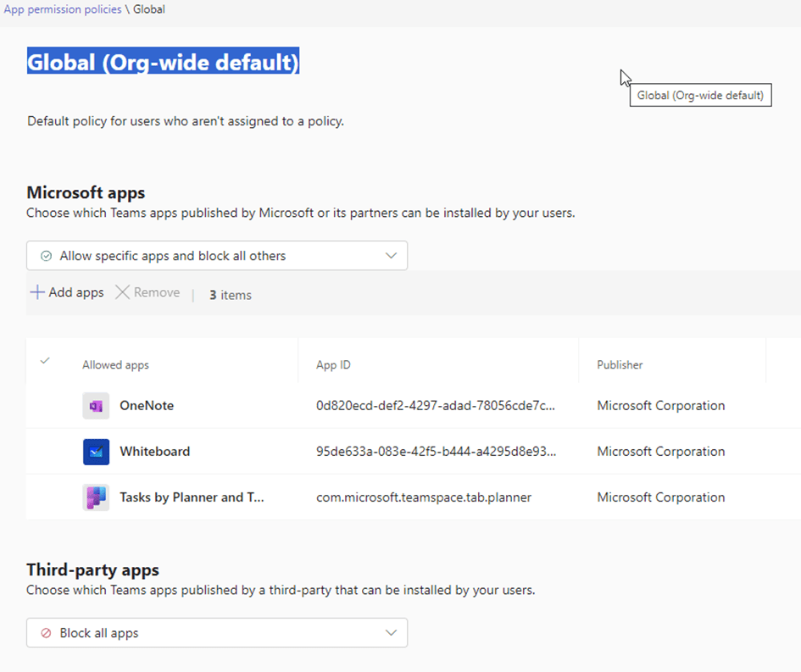This screenshot has width=801, height=672.
Task: Click the Tasks by Planner app ID cell
Action: (x=423, y=497)
